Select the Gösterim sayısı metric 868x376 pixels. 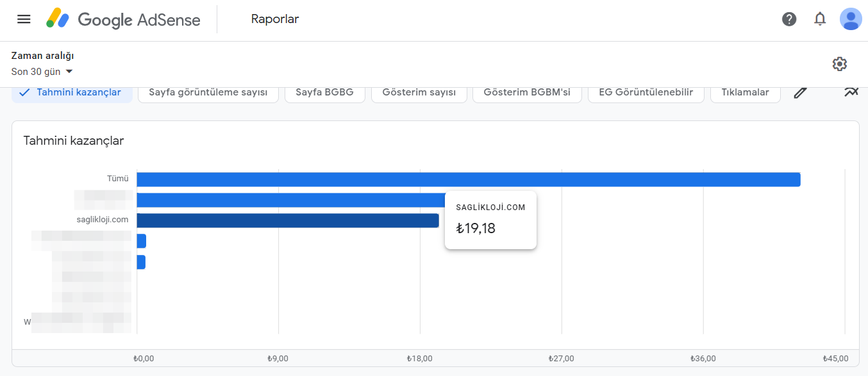coord(419,92)
